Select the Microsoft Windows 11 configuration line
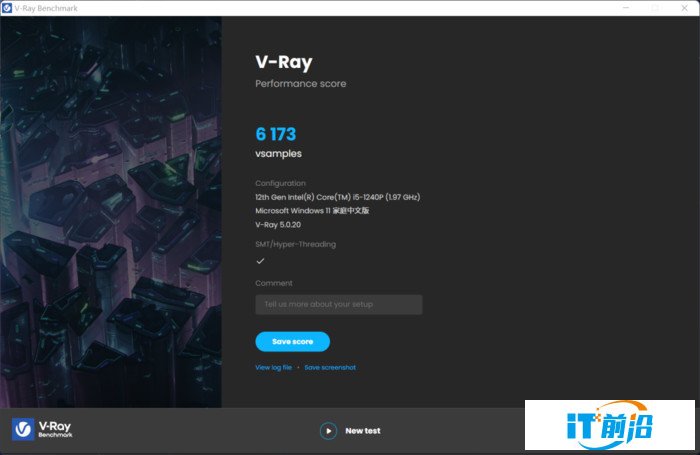Image resolution: width=700 pixels, height=455 pixels. tap(312, 211)
